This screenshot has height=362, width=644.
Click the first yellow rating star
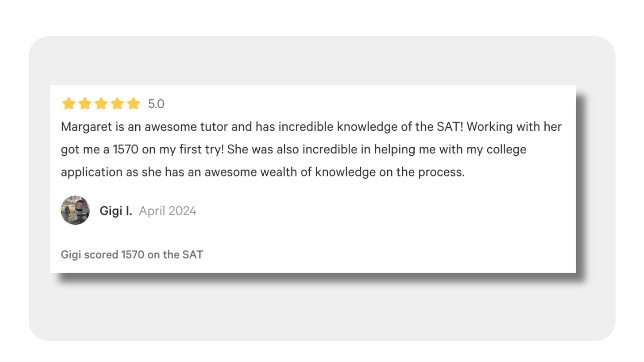pyautogui.click(x=69, y=103)
